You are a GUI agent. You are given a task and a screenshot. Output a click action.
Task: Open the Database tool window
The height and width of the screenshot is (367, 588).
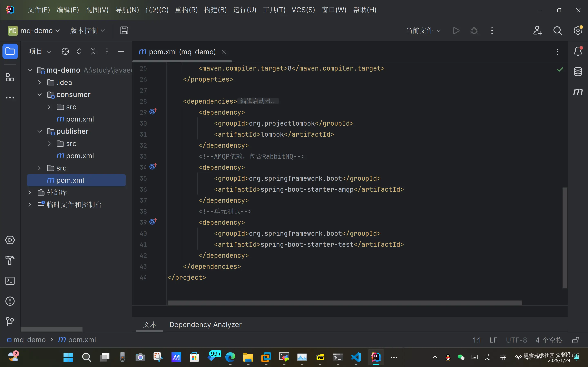[x=578, y=72]
